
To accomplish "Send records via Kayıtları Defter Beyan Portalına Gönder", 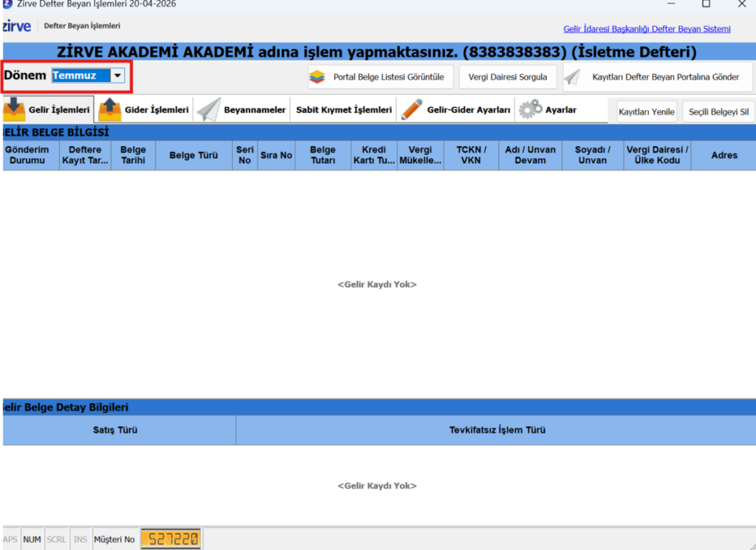I will (x=658, y=77).
